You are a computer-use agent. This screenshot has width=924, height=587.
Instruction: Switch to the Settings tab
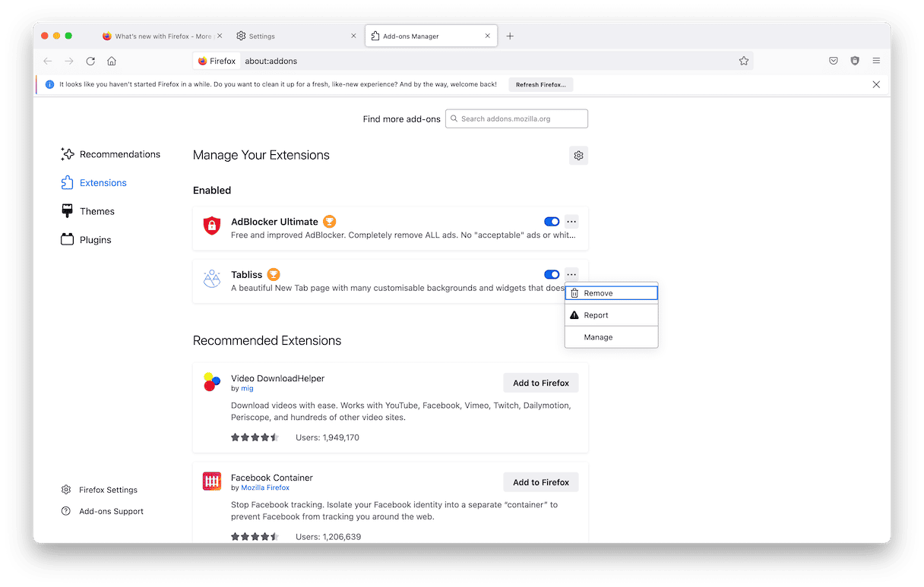tap(296, 36)
